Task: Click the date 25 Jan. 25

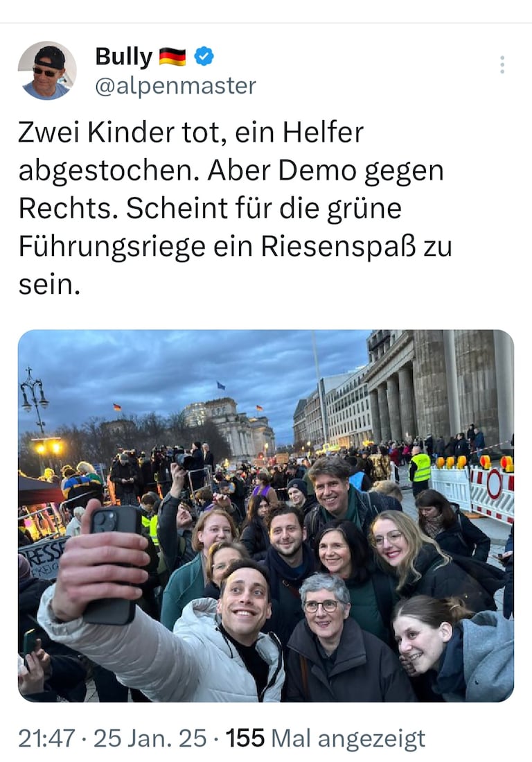Action: (x=150, y=738)
